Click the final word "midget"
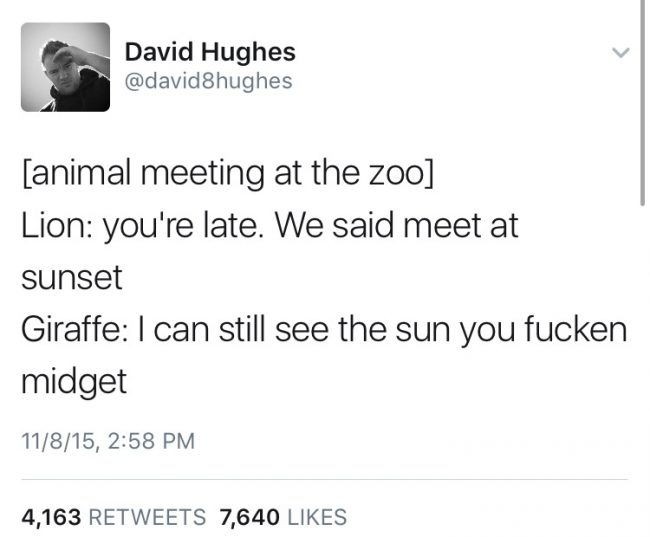Viewport: 650px width, 537px height. 74,381
